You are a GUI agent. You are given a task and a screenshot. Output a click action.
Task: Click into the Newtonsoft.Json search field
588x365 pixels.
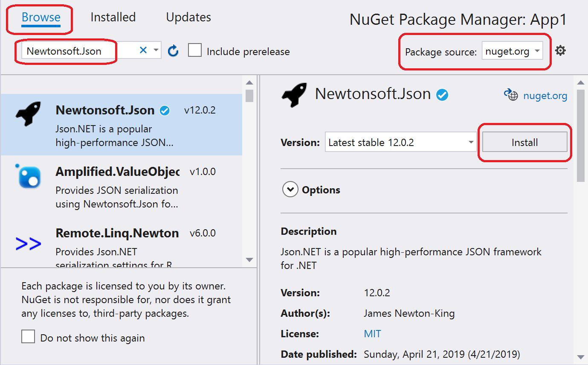pyautogui.click(x=81, y=51)
